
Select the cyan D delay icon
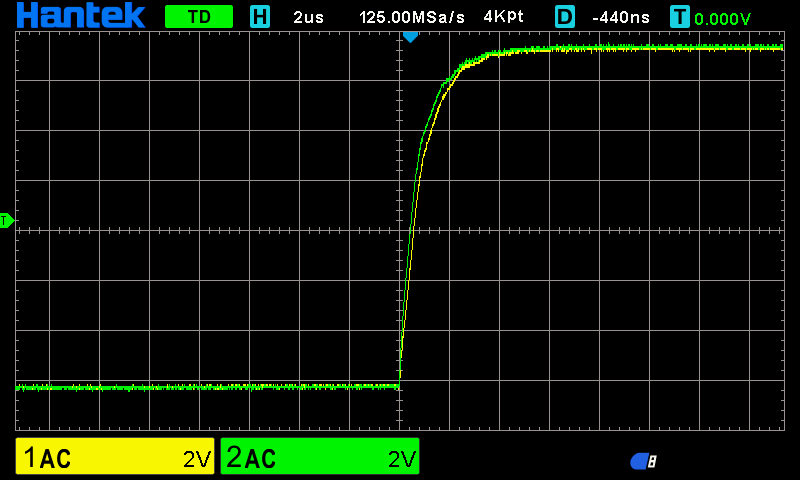point(565,17)
